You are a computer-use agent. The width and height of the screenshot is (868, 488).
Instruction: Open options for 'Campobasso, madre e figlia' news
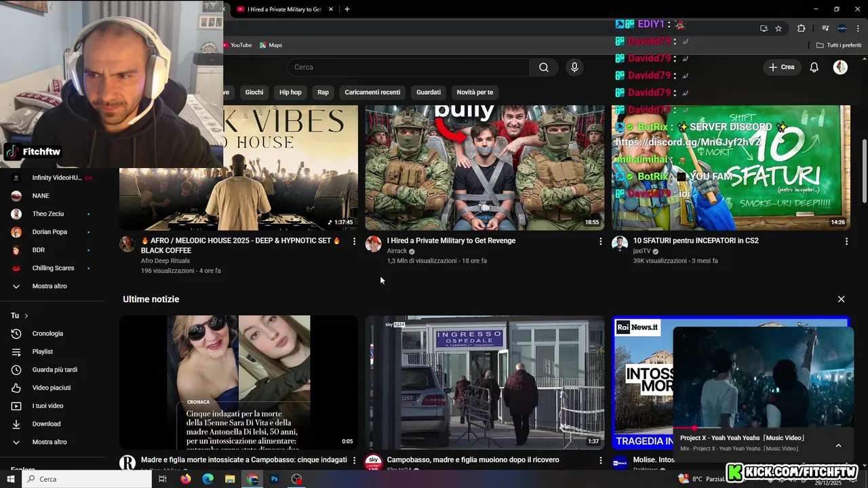click(600, 460)
